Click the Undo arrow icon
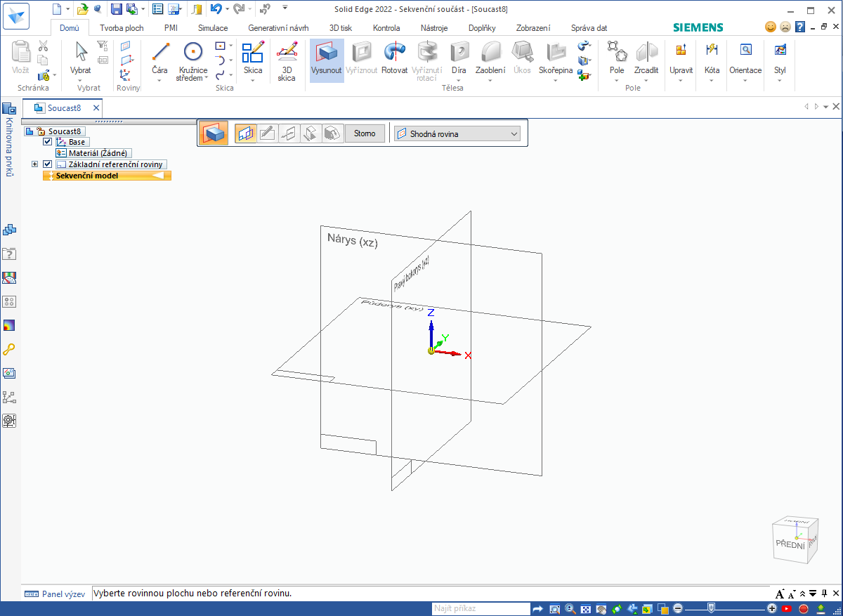 coord(216,9)
